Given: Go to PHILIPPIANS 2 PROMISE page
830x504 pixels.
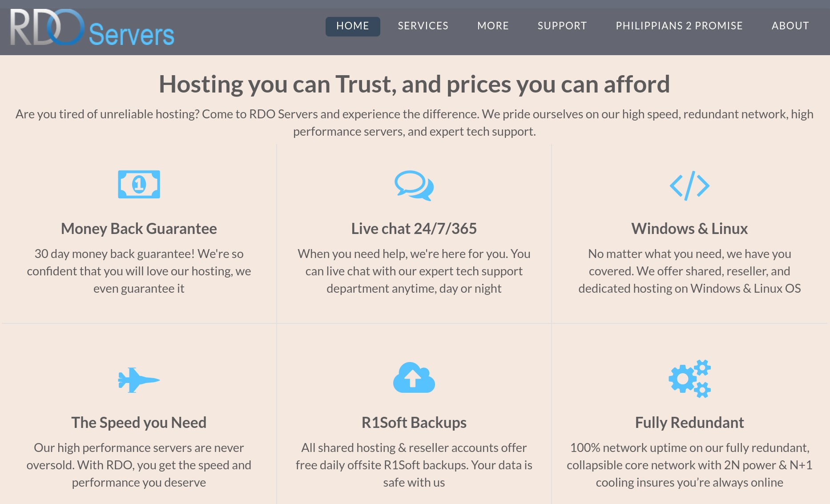Looking at the screenshot, I should click(x=679, y=26).
